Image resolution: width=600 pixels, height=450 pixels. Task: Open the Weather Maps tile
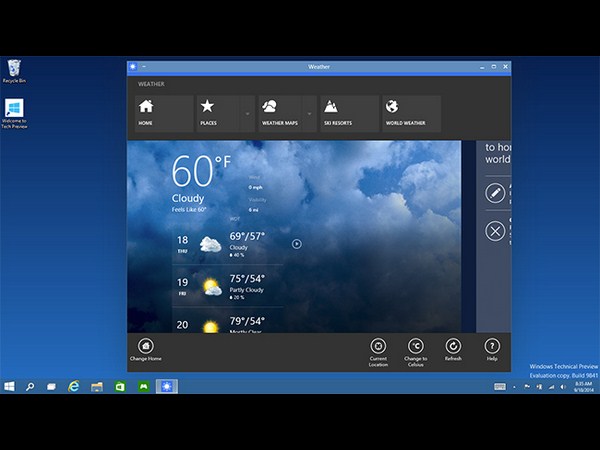[x=286, y=113]
